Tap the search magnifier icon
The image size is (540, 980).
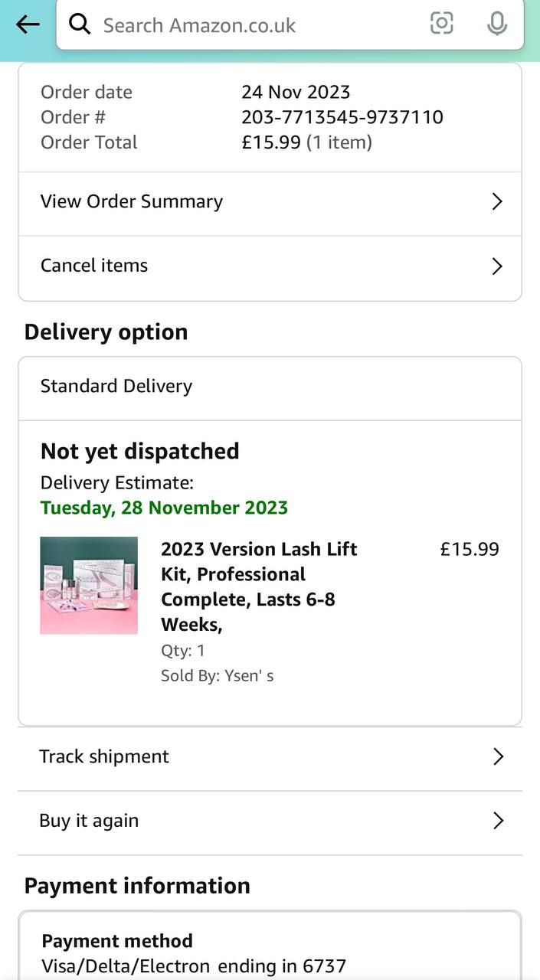80,24
